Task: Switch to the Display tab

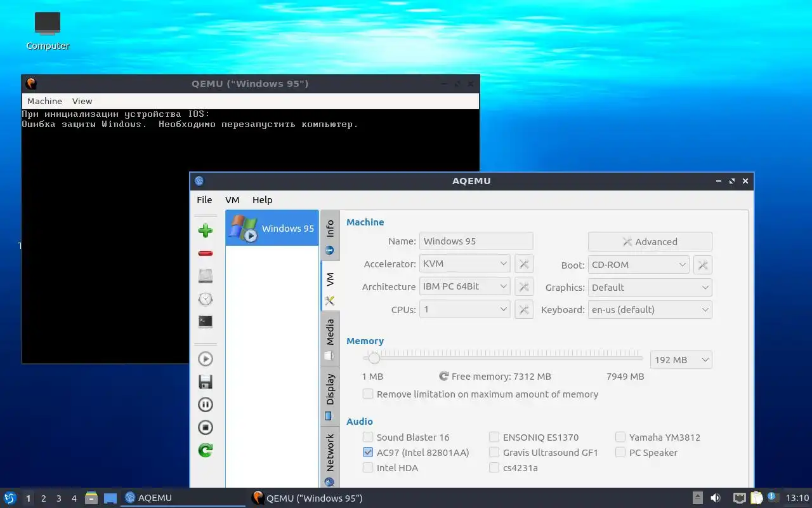Action: 330,395
